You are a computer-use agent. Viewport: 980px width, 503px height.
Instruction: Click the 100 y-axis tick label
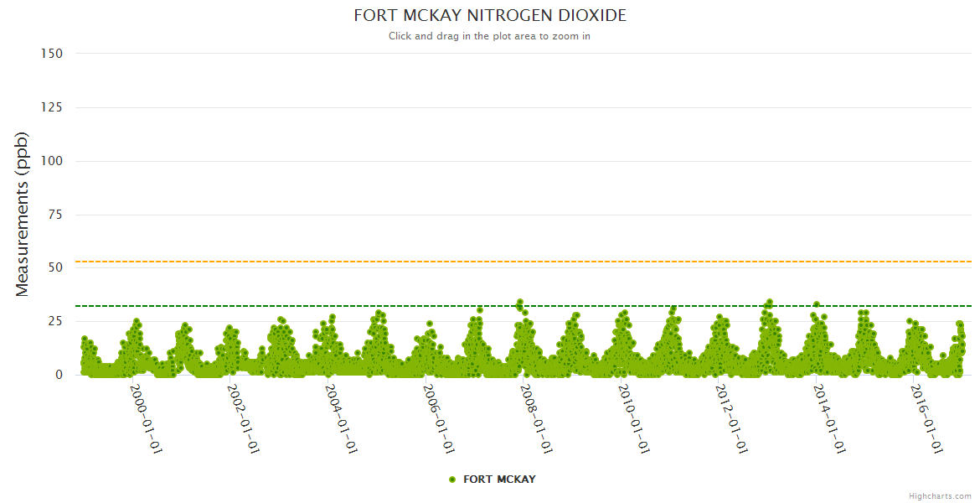click(x=52, y=161)
